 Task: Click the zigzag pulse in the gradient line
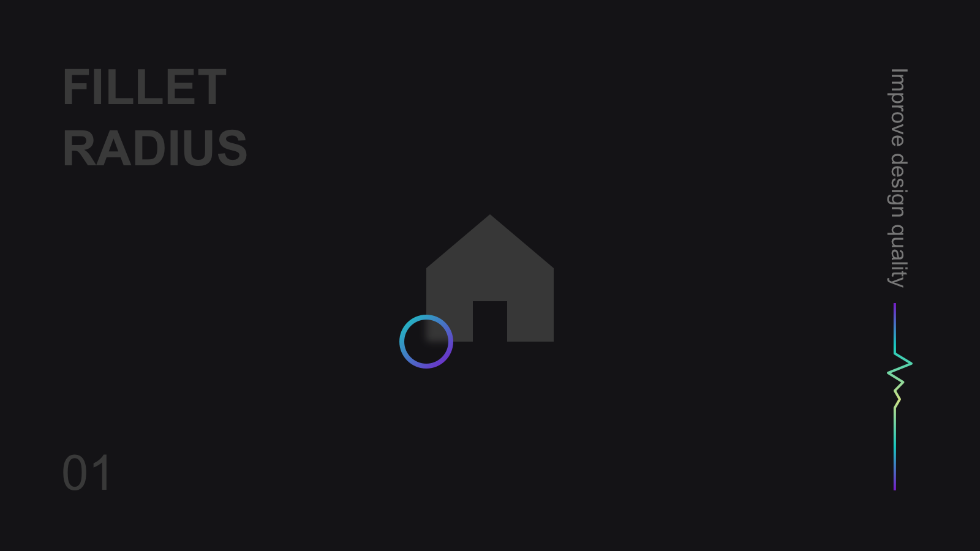(x=899, y=381)
